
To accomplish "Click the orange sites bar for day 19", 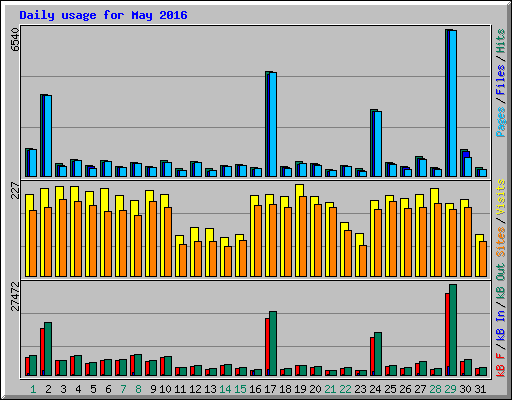I will click(303, 236).
